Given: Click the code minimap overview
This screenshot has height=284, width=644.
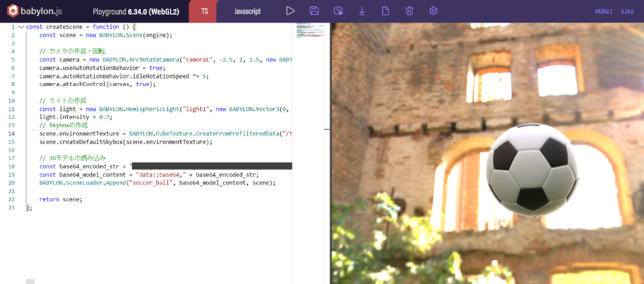Looking at the screenshot, I should coord(310,31).
